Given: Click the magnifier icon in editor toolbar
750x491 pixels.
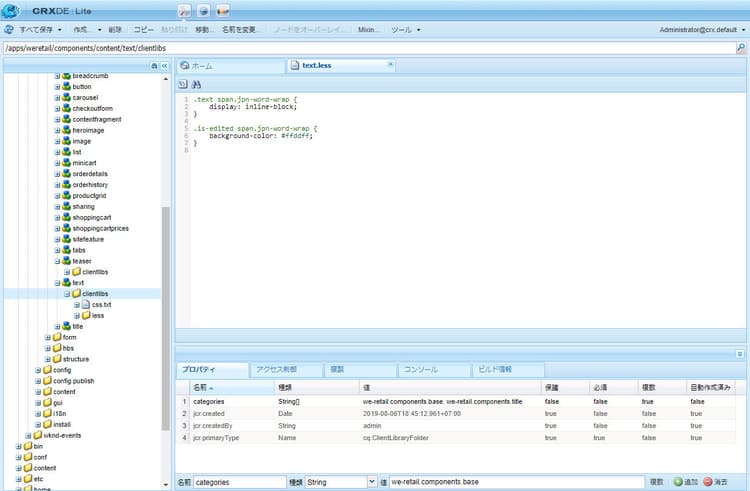Looking at the screenshot, I should coord(184,84).
